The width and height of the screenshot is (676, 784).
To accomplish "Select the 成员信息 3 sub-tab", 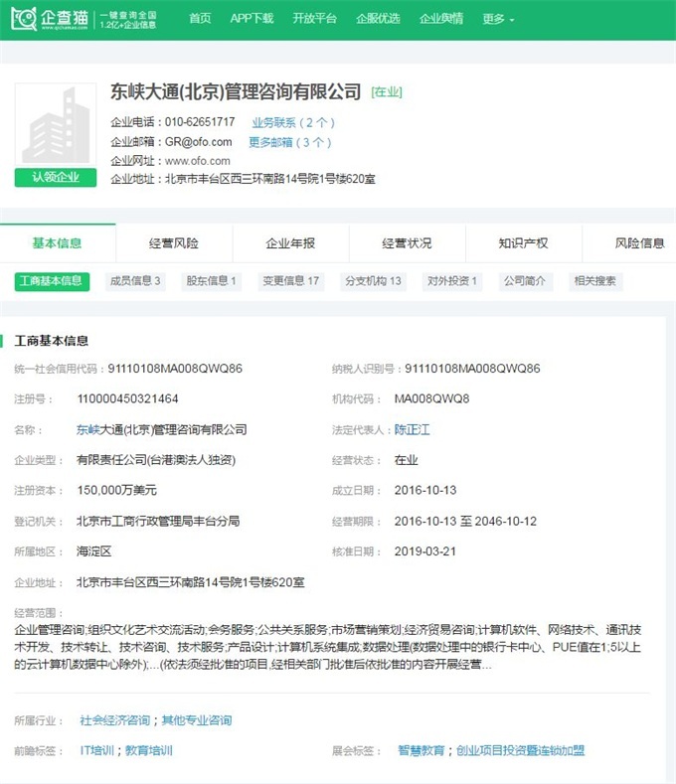I will click(135, 281).
